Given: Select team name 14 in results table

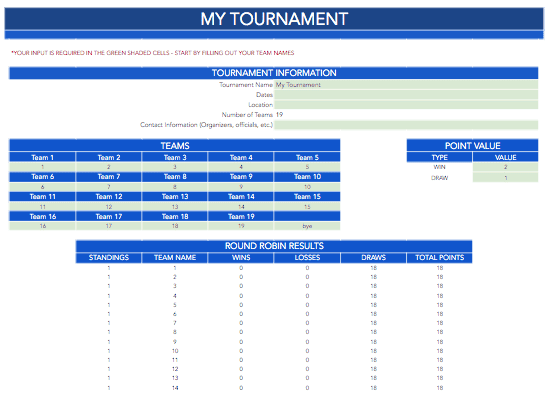Looking at the screenshot, I should [175, 388].
